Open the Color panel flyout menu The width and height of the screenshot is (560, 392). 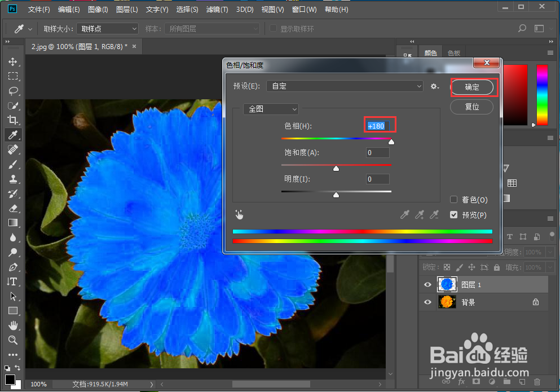[x=550, y=53]
